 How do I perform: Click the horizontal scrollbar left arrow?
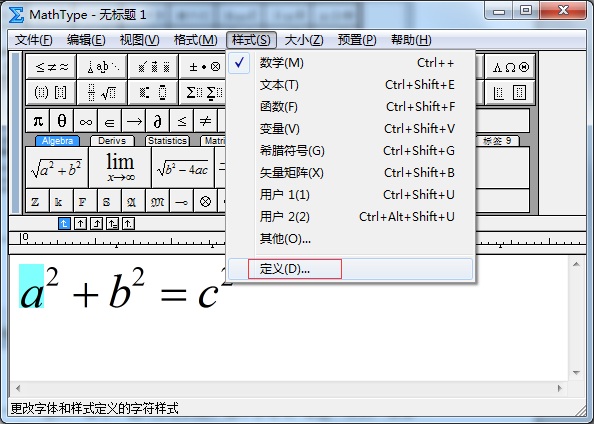click(x=18, y=388)
